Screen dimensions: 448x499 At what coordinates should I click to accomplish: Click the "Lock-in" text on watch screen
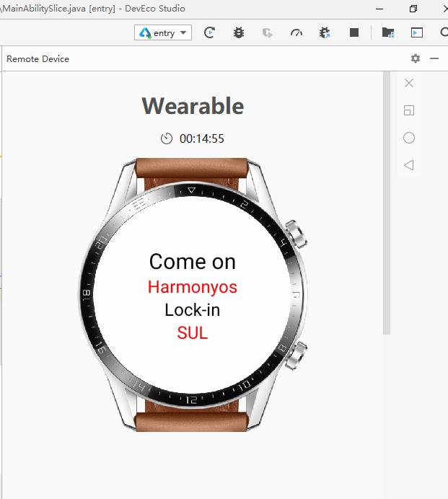193,310
